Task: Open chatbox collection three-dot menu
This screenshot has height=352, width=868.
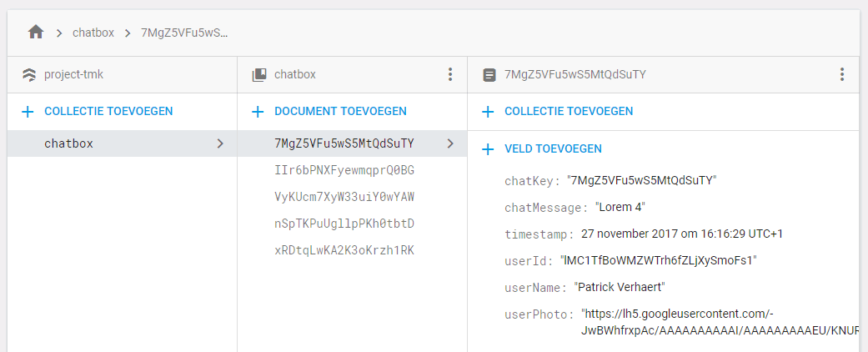Action: [450, 75]
